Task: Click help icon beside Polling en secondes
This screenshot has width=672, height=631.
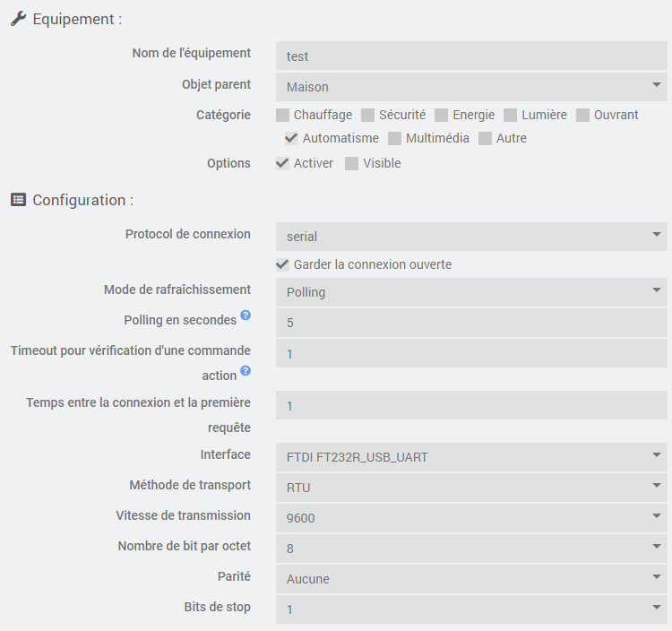Action: point(246,316)
